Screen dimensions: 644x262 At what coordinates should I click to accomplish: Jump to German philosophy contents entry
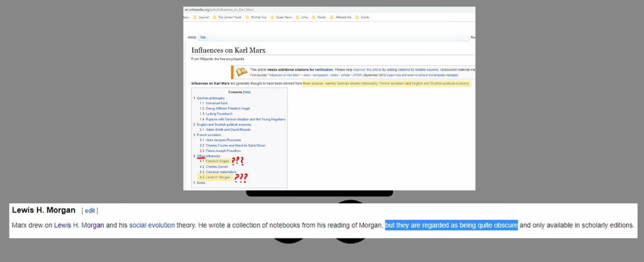(211, 98)
